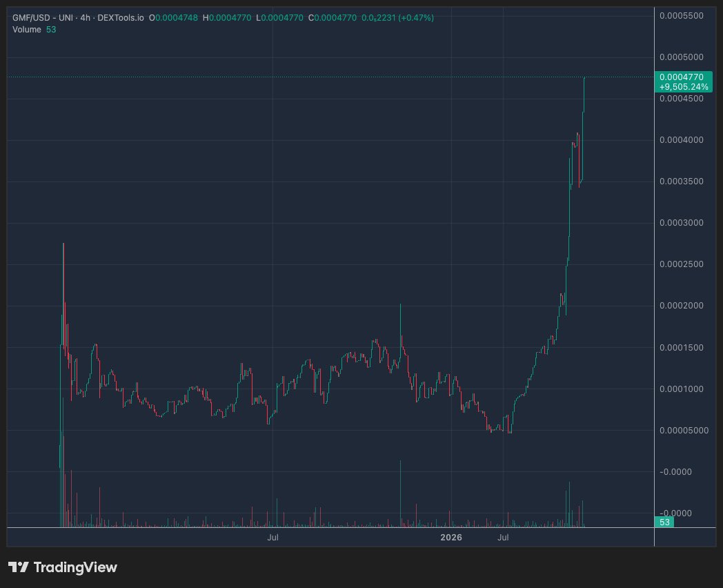Click the 0.0002000 price axis label
The height and width of the screenshot is (588, 723).
pos(682,306)
